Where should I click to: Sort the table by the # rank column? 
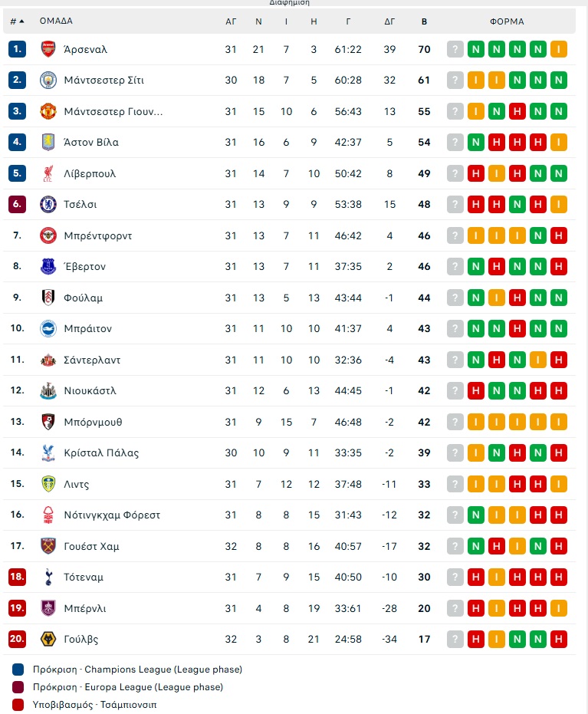tap(17, 21)
